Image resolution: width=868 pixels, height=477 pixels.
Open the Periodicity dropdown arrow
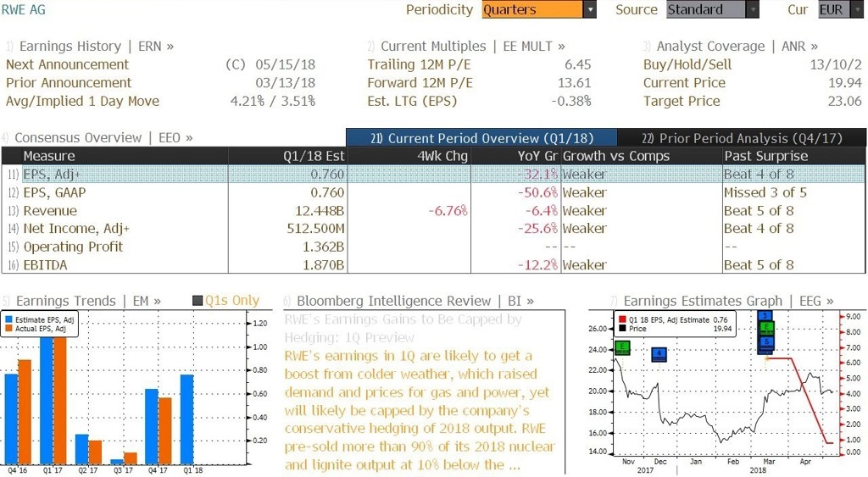click(x=590, y=9)
